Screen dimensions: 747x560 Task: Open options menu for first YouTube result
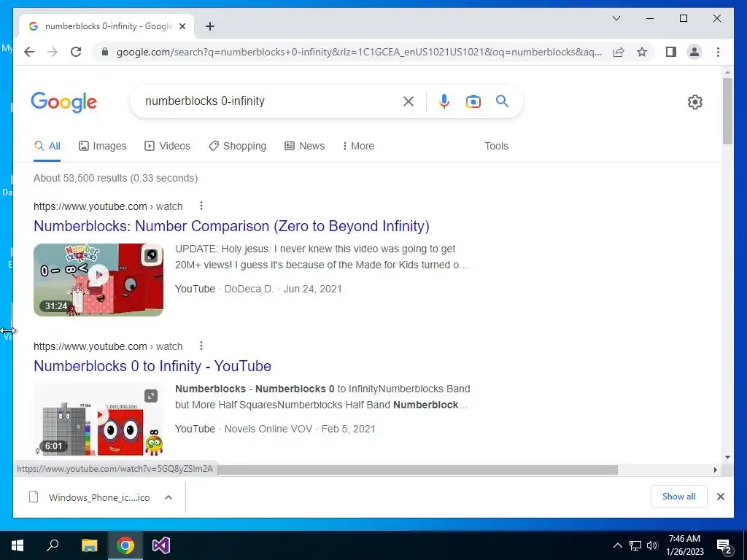201,206
